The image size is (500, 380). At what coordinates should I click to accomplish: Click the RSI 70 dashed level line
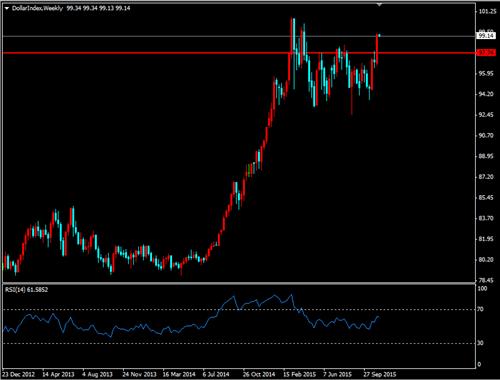point(238,310)
